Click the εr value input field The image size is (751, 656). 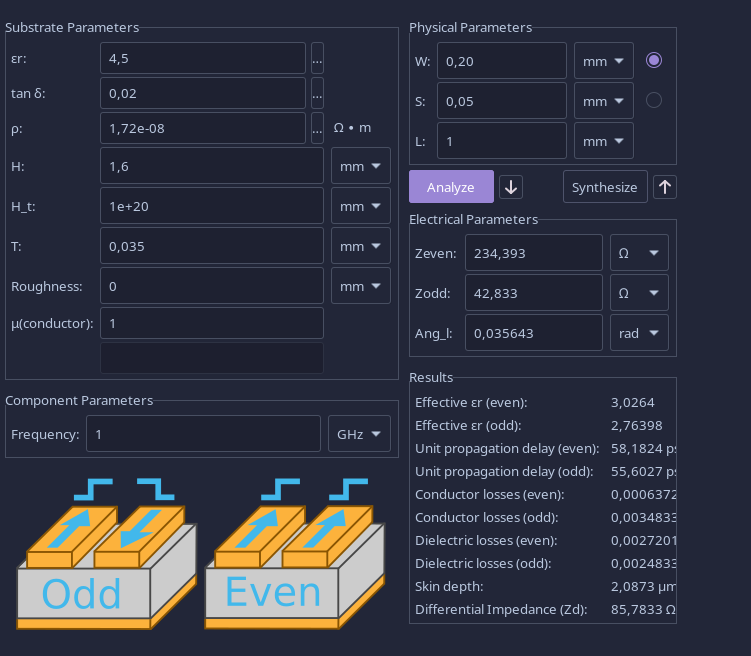pos(202,59)
